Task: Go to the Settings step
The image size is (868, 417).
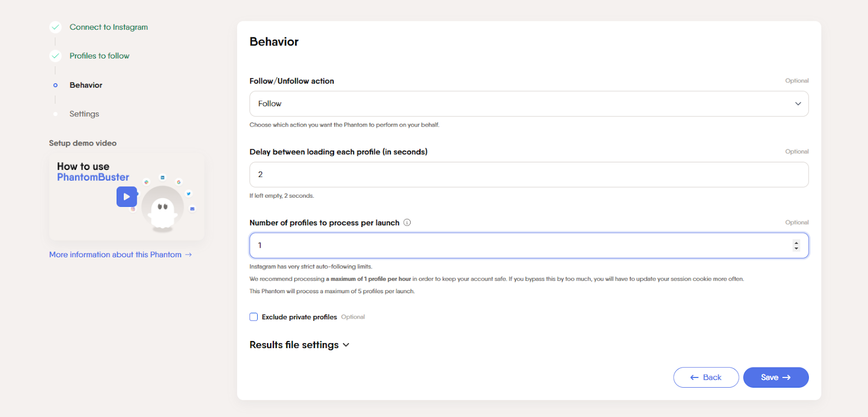Action: 84,114
